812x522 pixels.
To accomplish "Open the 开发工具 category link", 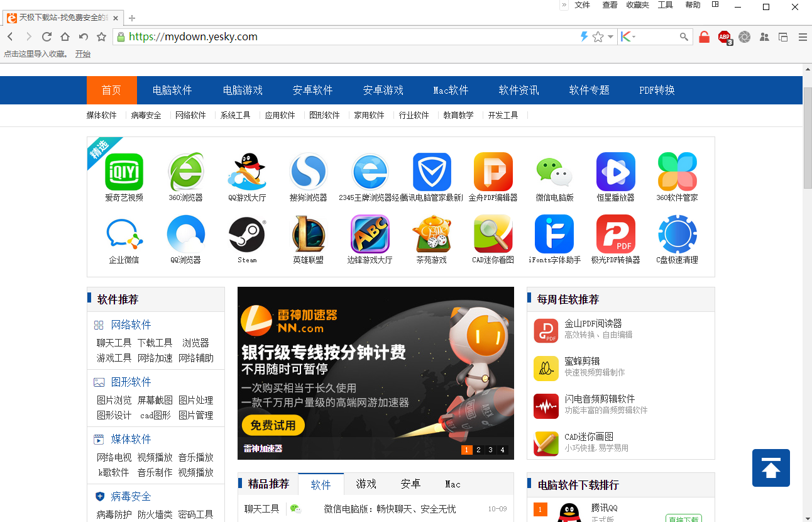I will click(x=503, y=115).
